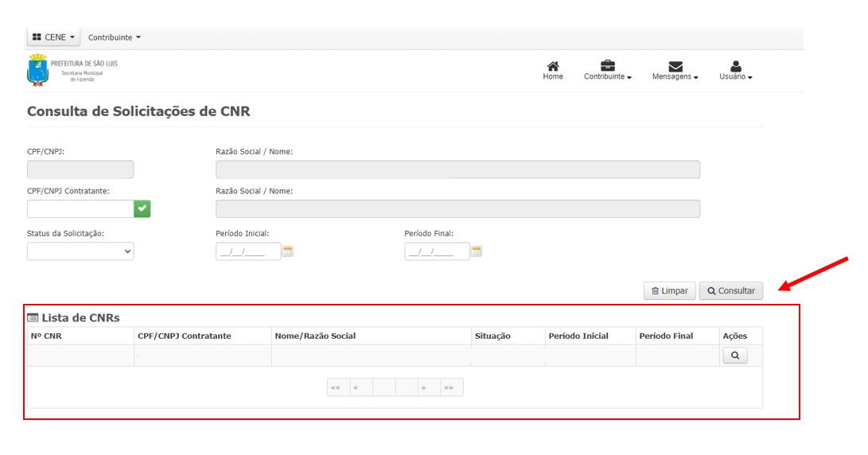Focus the Período Final date field
Viewport: 868px width, 455px height.
click(x=436, y=251)
